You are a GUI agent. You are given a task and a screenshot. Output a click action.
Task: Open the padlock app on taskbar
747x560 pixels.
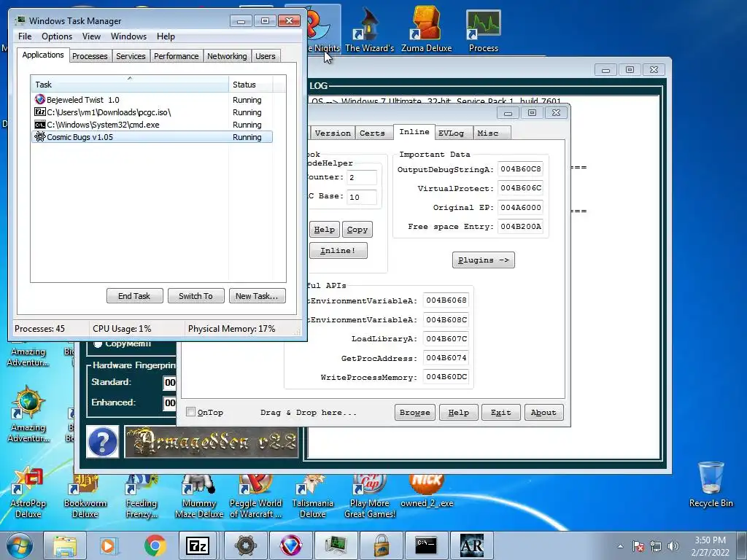(x=381, y=545)
